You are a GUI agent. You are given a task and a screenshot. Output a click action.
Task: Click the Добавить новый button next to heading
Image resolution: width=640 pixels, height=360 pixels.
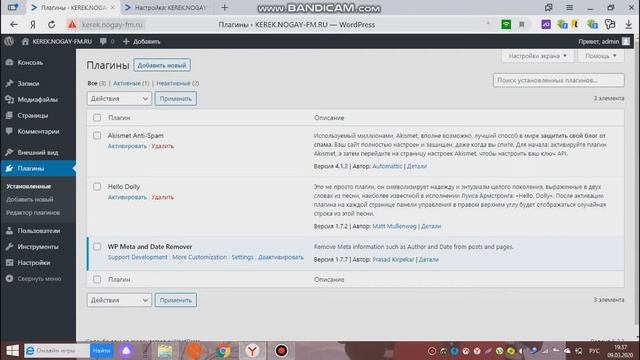click(x=162, y=65)
